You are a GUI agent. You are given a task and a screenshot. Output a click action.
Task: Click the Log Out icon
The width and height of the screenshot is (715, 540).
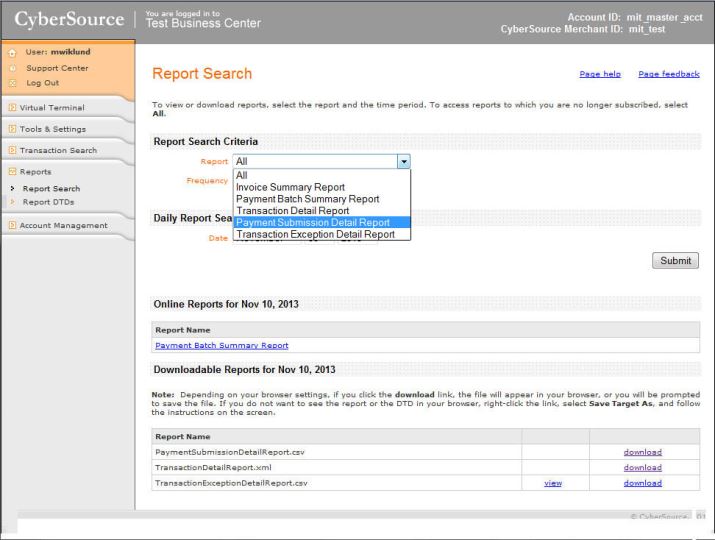[x=10, y=82]
